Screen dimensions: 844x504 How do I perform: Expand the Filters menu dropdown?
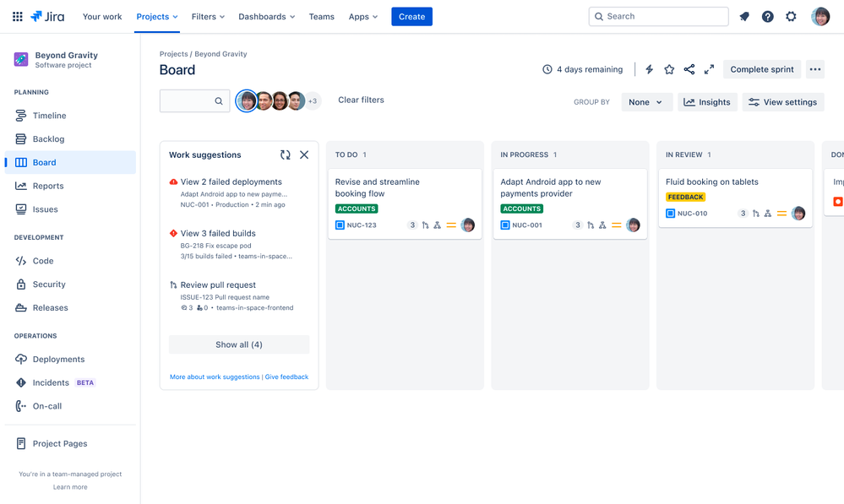pyautogui.click(x=208, y=16)
